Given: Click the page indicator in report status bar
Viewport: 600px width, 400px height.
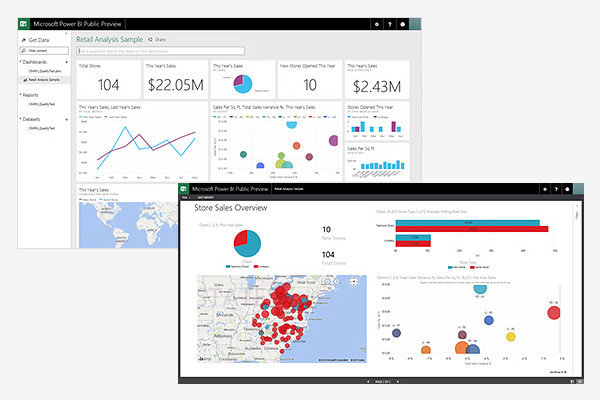Looking at the screenshot, I should (383, 382).
